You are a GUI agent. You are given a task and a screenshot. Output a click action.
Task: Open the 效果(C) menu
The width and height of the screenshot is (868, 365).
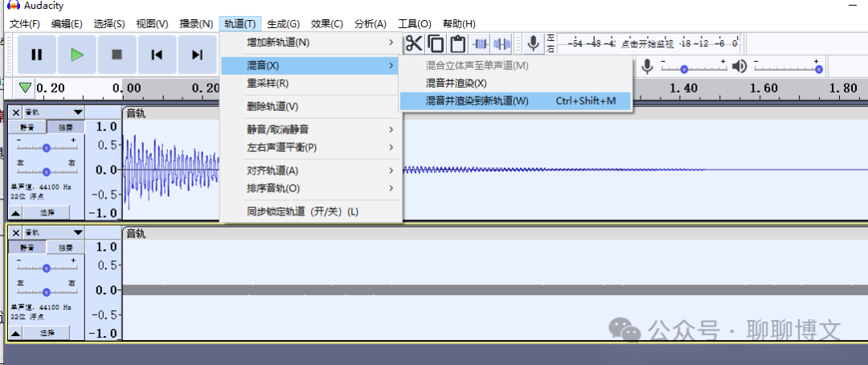point(326,24)
